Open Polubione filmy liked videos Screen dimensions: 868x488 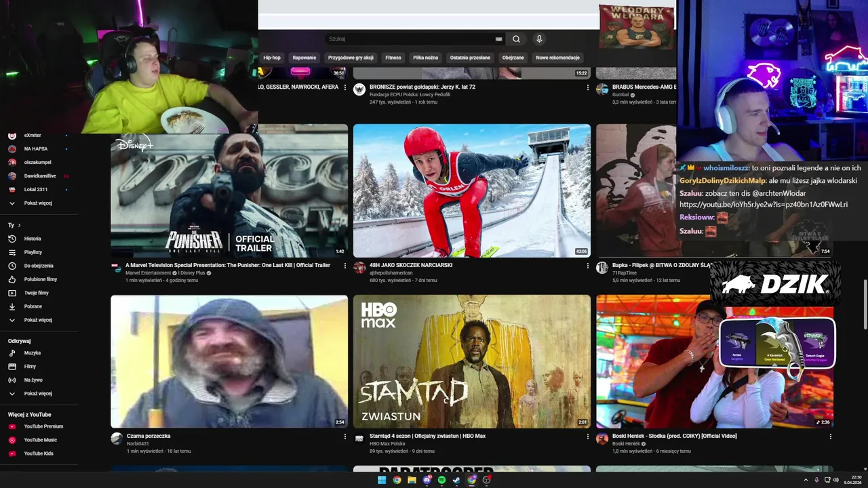[40, 279]
